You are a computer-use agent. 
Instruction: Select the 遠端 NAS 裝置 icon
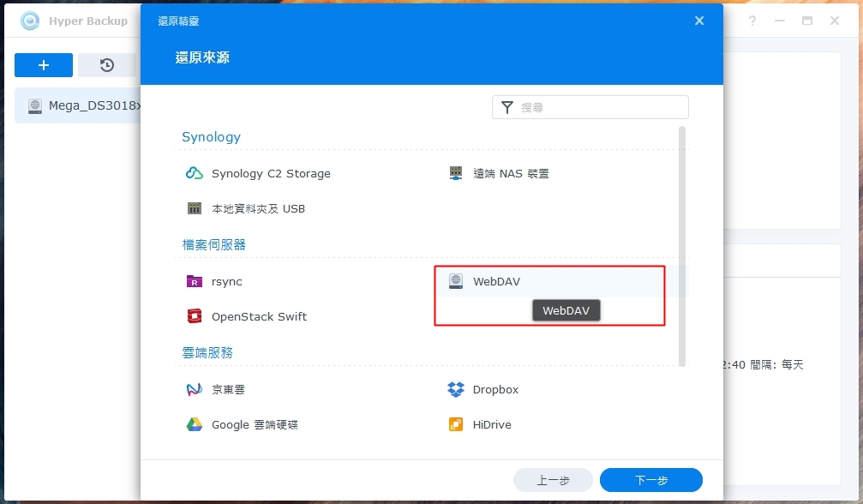pyautogui.click(x=456, y=173)
